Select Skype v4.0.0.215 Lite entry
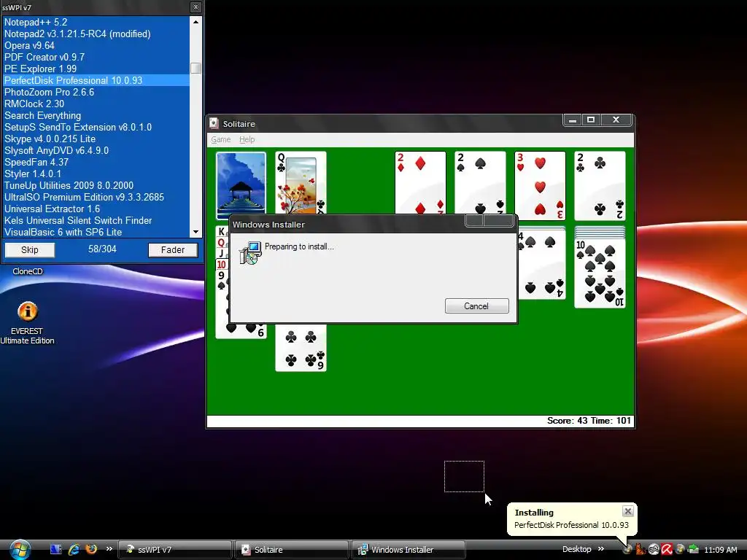 pos(96,139)
